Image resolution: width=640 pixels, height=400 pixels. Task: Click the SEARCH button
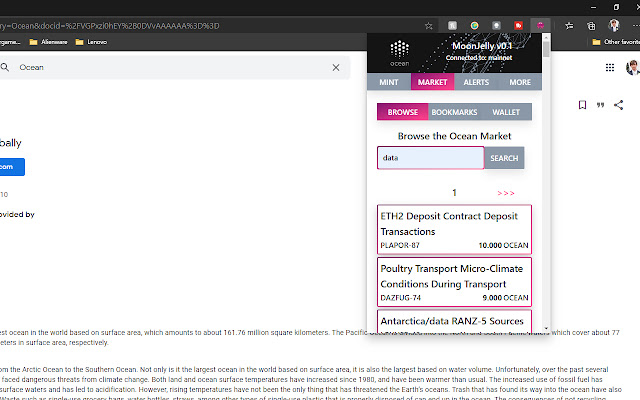(504, 158)
